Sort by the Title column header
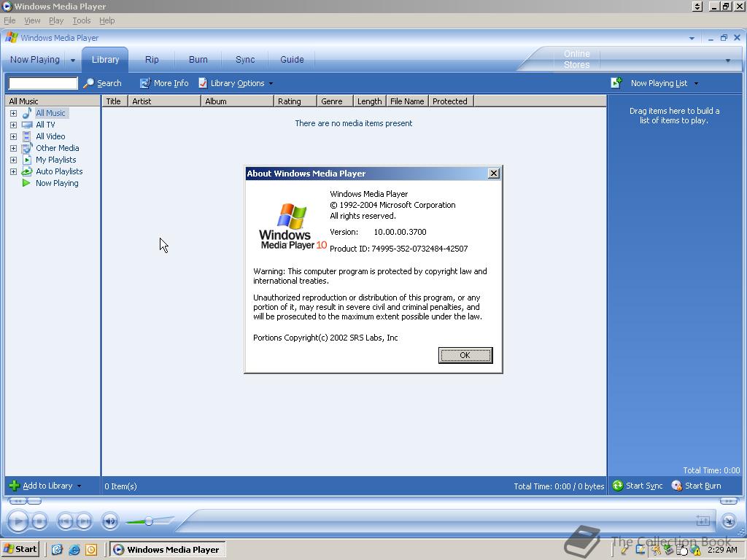This screenshot has width=747, height=560. tap(115, 101)
